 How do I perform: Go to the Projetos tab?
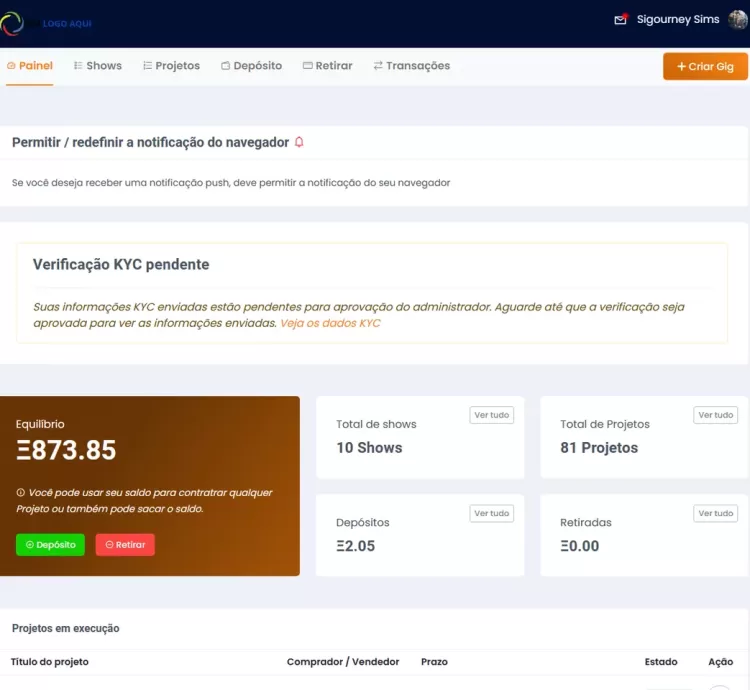pos(171,66)
